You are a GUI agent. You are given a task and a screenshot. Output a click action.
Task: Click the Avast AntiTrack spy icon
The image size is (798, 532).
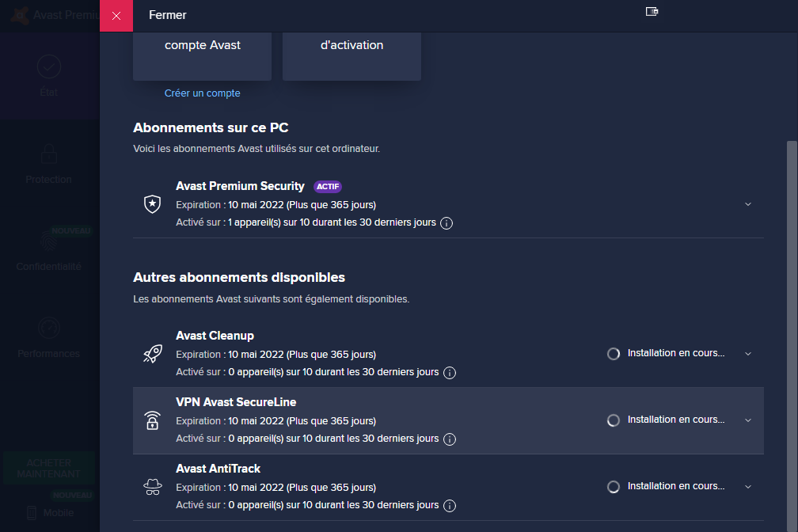[152, 487]
